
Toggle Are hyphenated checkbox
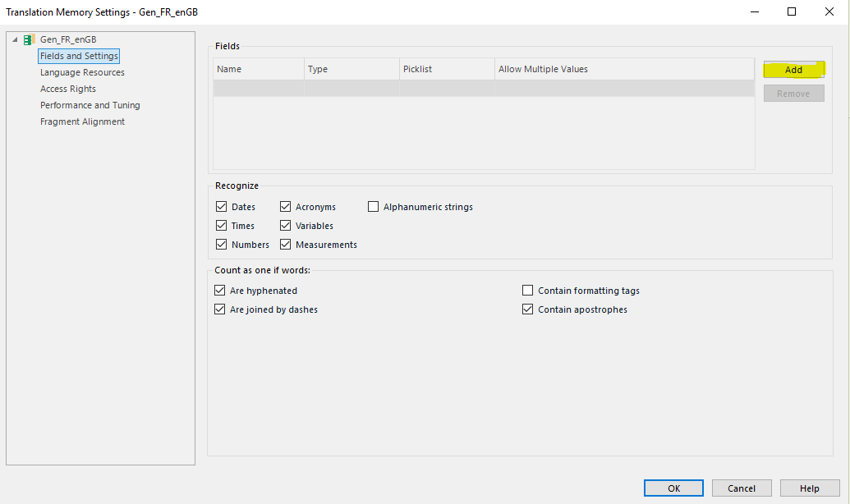[219, 291]
